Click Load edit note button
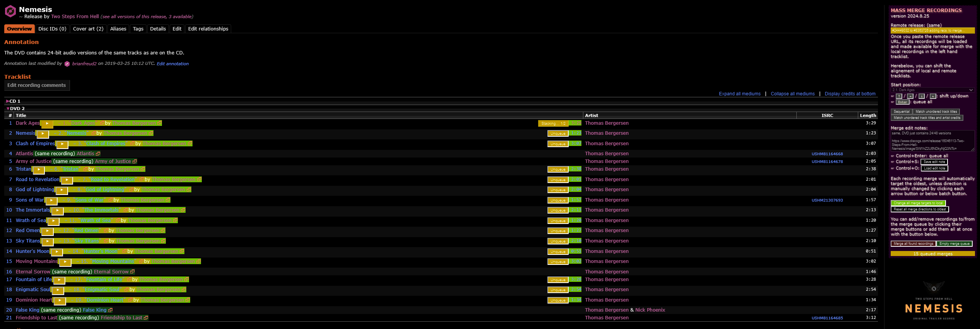 click(934, 168)
